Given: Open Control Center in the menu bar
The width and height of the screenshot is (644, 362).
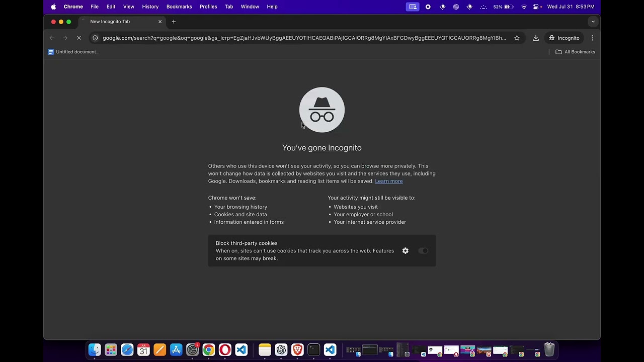Looking at the screenshot, I should [x=536, y=7].
